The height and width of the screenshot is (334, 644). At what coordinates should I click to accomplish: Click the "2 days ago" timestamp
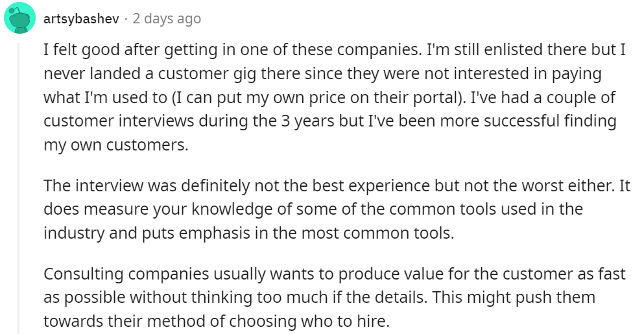167,19
